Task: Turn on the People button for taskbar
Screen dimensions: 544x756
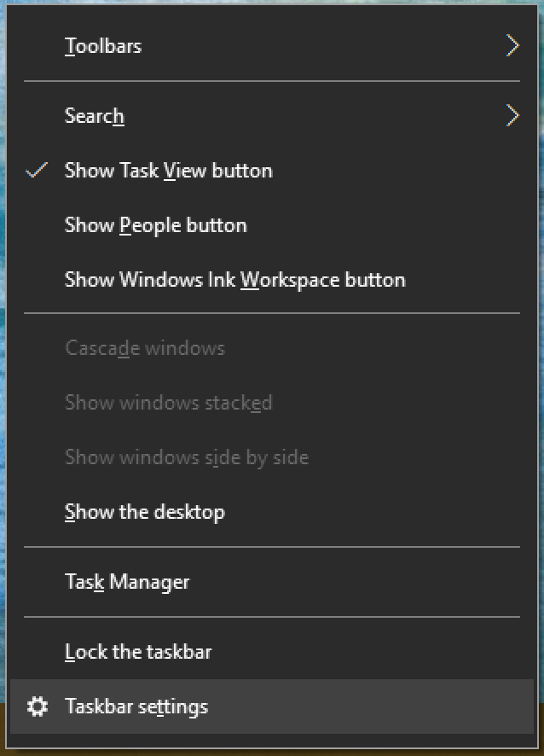Action: pos(156,224)
